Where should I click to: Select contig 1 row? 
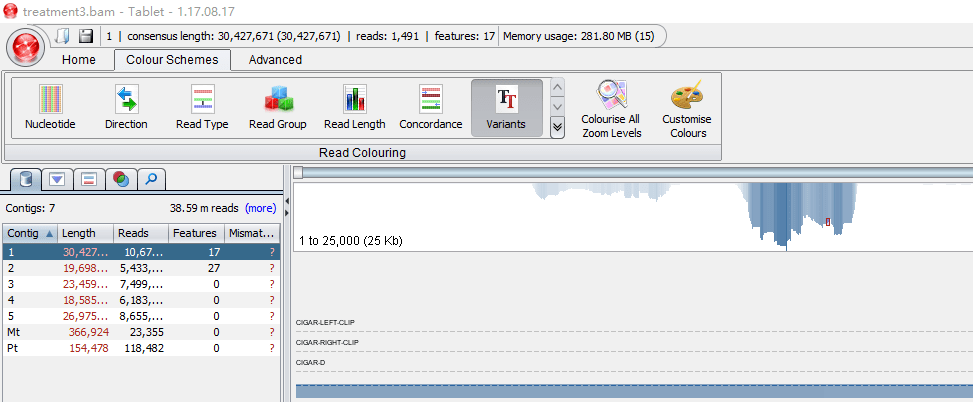click(x=141, y=251)
